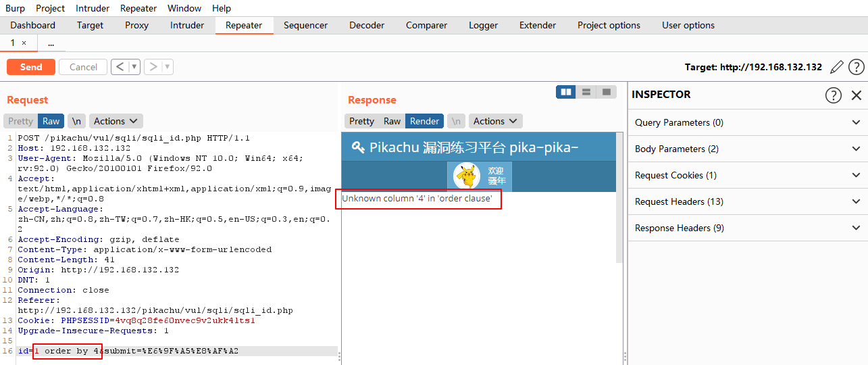Image resolution: width=868 pixels, height=365 pixels.
Task: Toggle \n display in Request panel
Action: click(77, 121)
